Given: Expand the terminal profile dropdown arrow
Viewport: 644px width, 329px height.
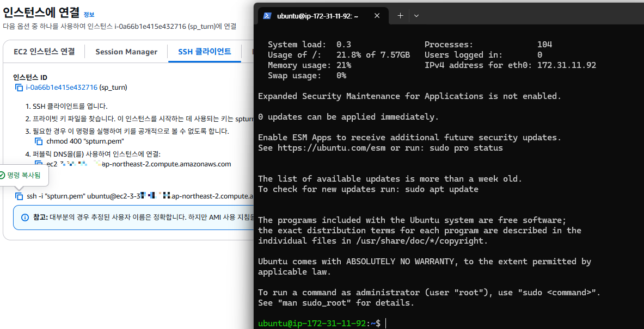Looking at the screenshot, I should [416, 16].
